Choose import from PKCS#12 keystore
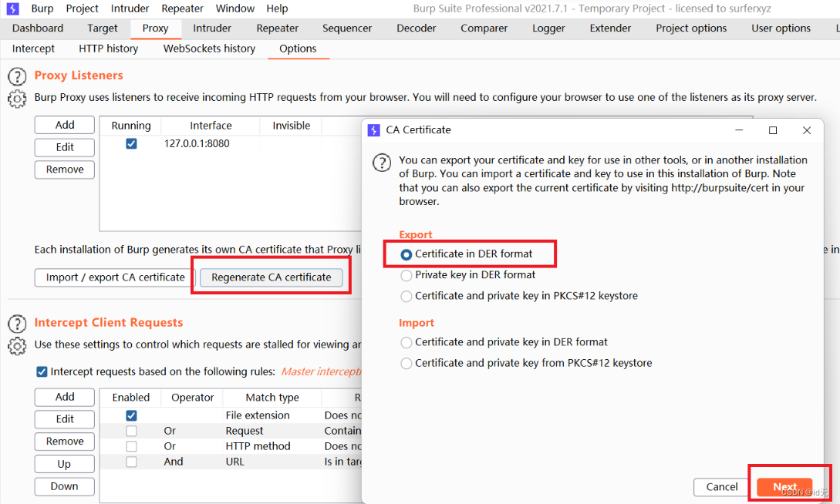The height and width of the screenshot is (504, 840). 407,364
